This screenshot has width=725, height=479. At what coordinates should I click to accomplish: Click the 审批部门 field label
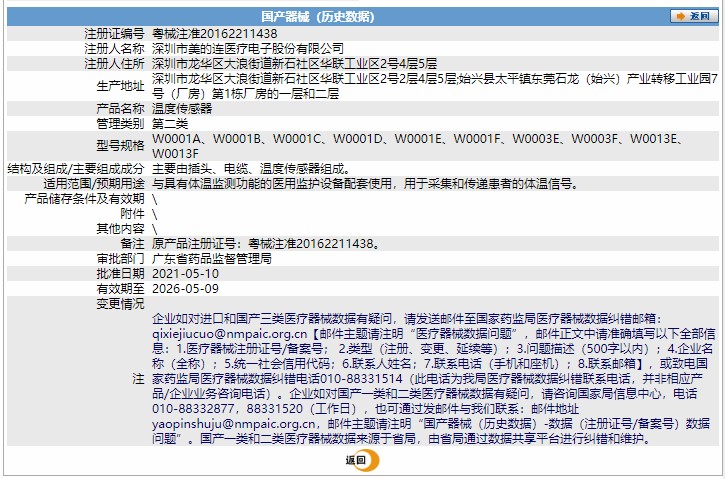coord(120,258)
